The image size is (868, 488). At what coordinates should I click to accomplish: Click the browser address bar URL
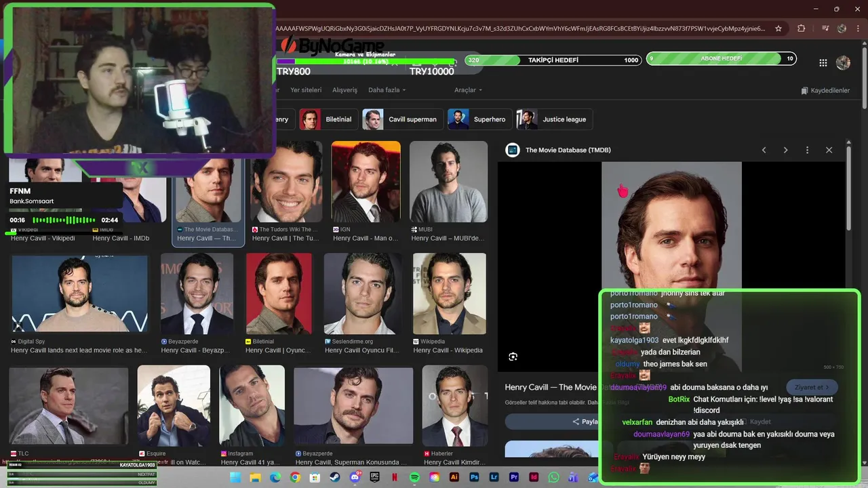(521, 28)
